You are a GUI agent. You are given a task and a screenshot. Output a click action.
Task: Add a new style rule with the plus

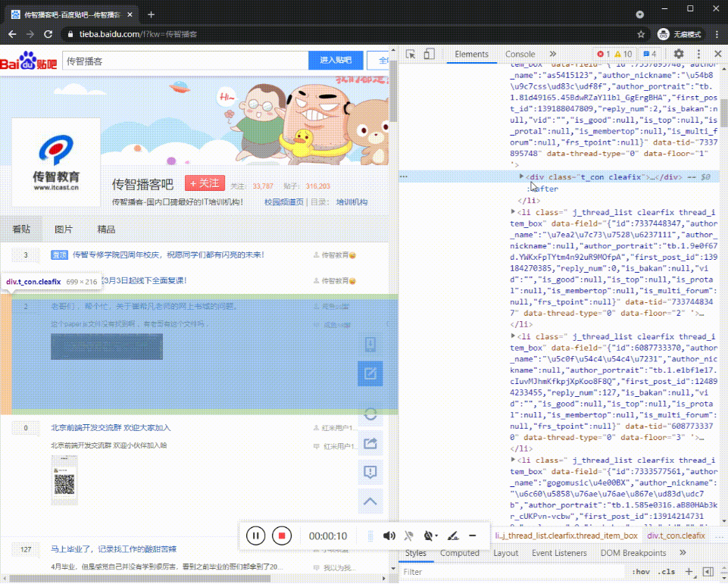689,572
